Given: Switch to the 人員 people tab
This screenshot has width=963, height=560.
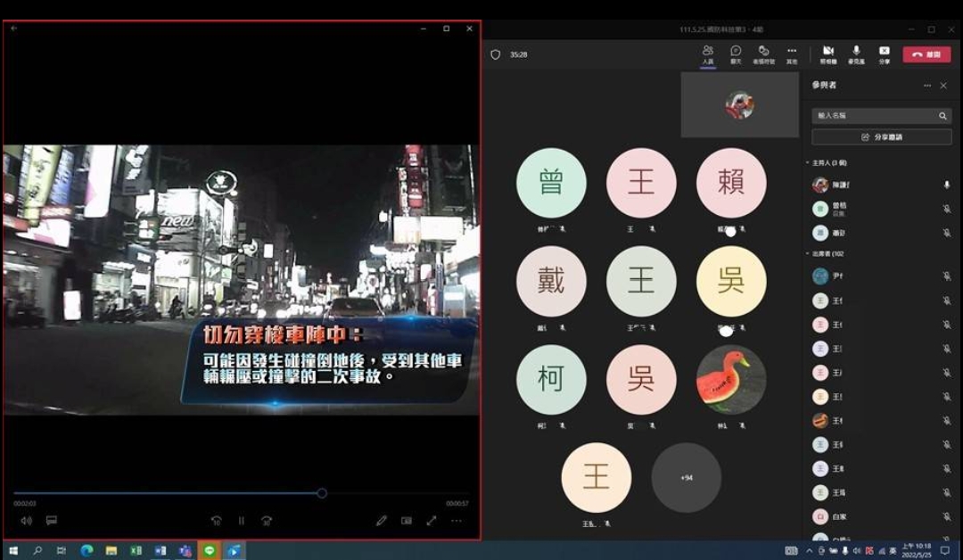Looking at the screenshot, I should pos(709,54).
